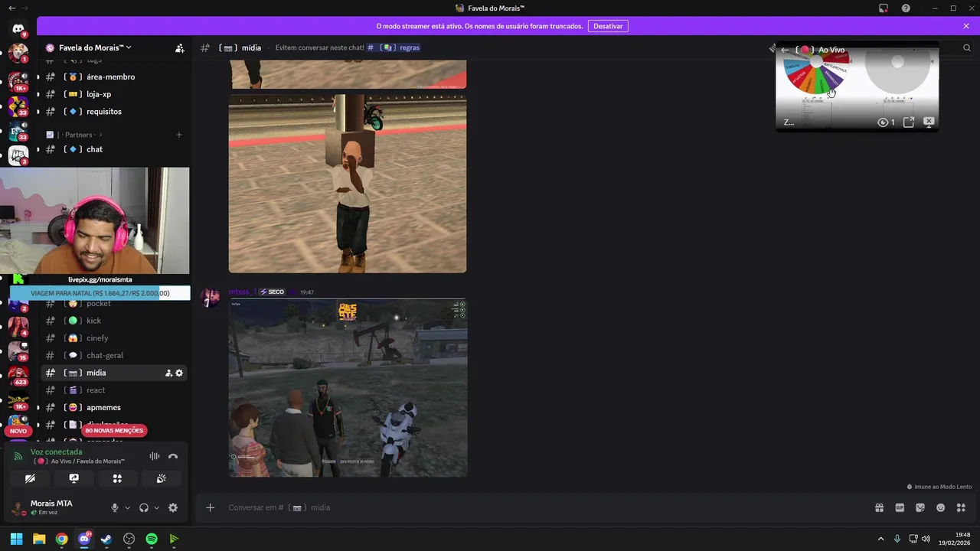Viewport: 980px width, 551px height.
Task: Invite people icon next to server name
Action: (x=179, y=47)
